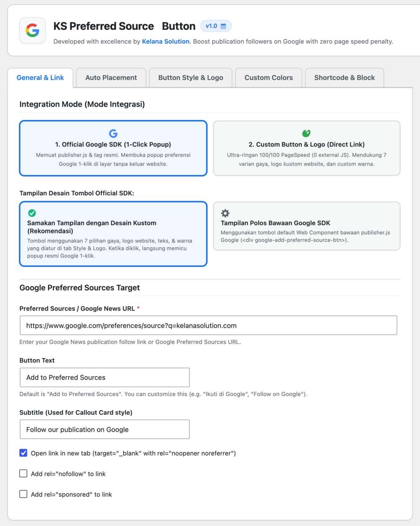Switch to the Custom Colors tab
The height and width of the screenshot is (526, 420).
click(x=269, y=78)
